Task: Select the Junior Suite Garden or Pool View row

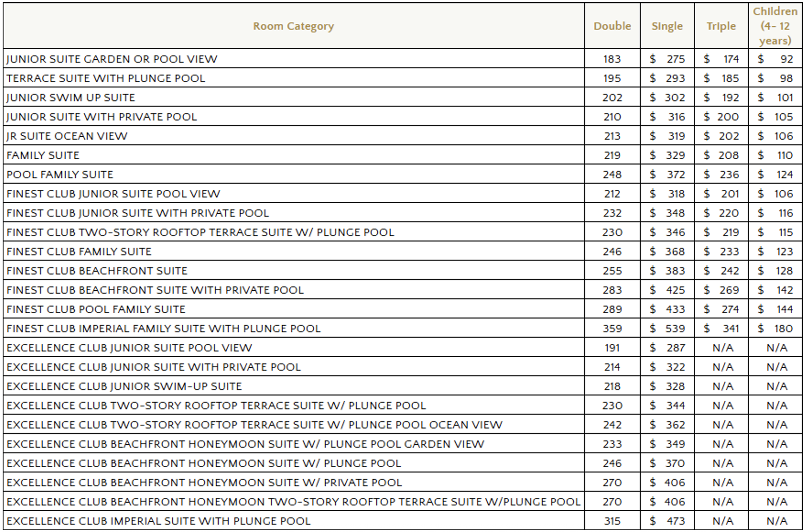Action: click(x=112, y=59)
